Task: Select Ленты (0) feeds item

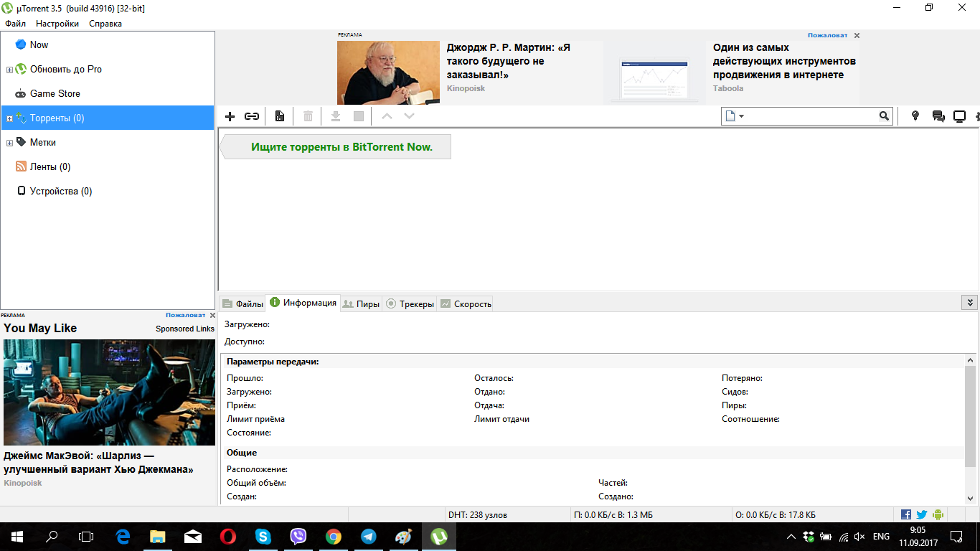Action: (108, 166)
